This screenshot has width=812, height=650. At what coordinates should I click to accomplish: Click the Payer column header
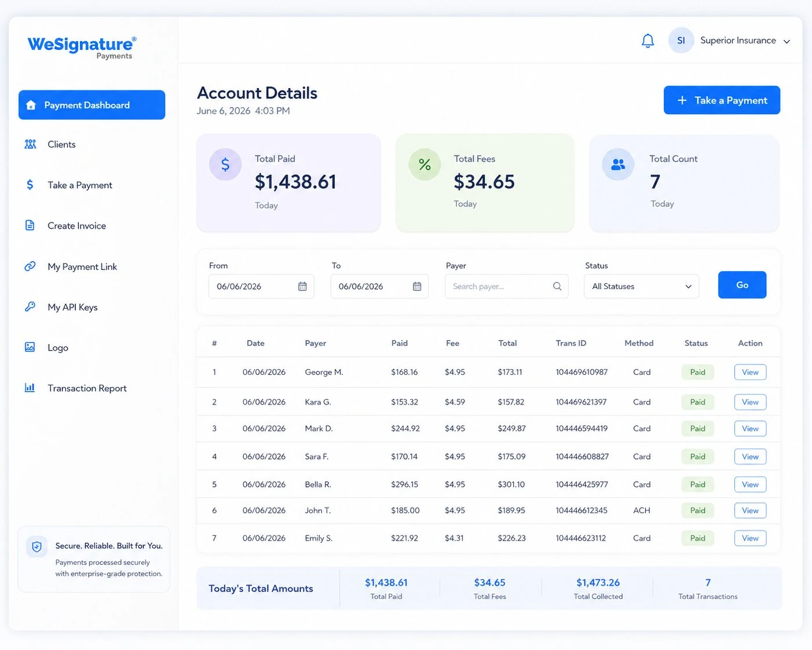(316, 343)
